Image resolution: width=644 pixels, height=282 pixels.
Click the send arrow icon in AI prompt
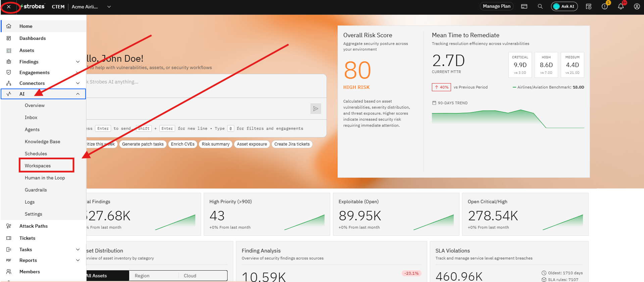click(315, 109)
